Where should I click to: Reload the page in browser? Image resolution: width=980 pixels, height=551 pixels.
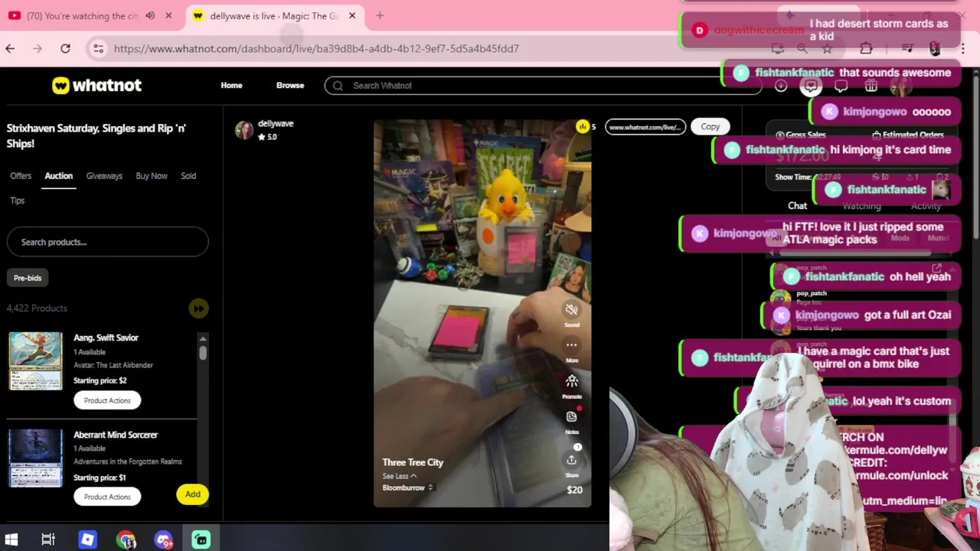(65, 48)
